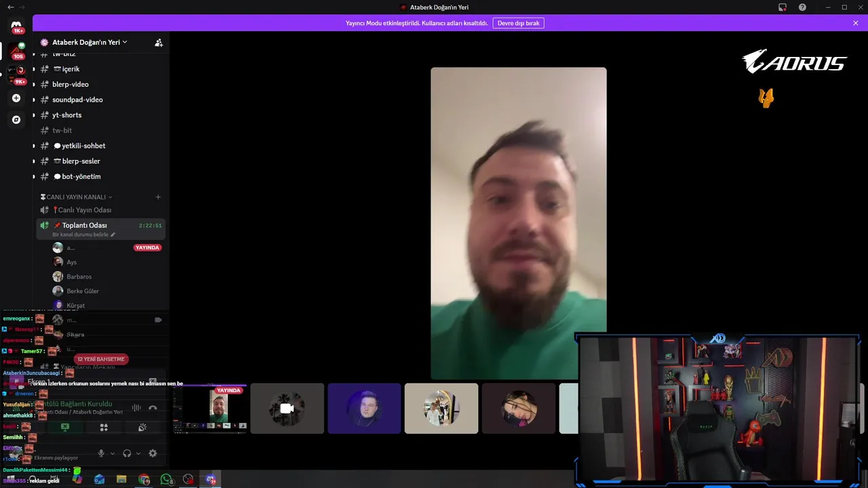This screenshot has width=868, height=488.
Task: Select purple participant tile
Action: pyautogui.click(x=364, y=409)
